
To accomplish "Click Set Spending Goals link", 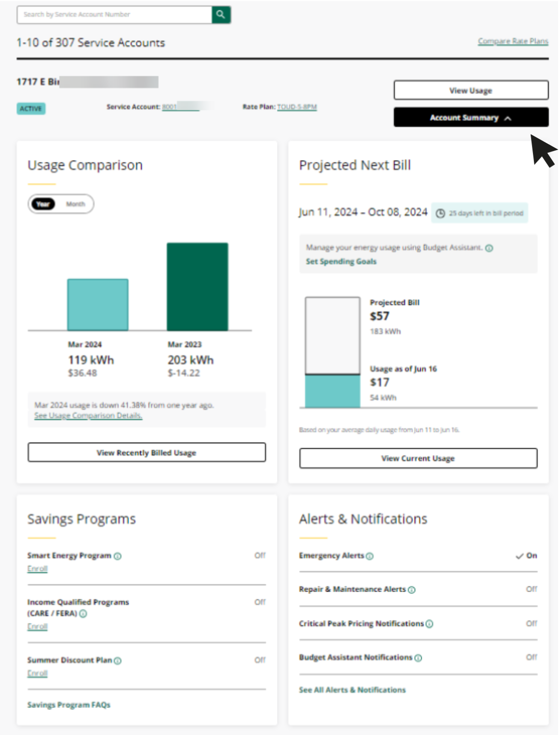I will (341, 261).
